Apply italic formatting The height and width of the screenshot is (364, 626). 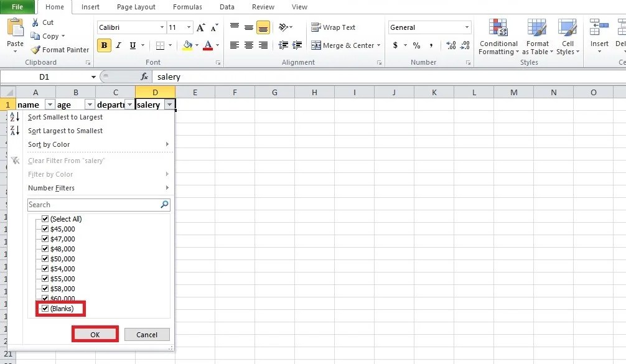coord(118,45)
